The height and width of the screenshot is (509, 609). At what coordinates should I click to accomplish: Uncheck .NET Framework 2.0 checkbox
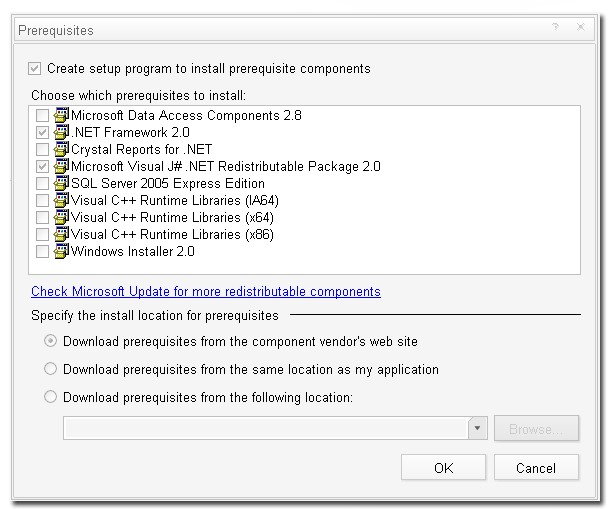(x=42, y=132)
